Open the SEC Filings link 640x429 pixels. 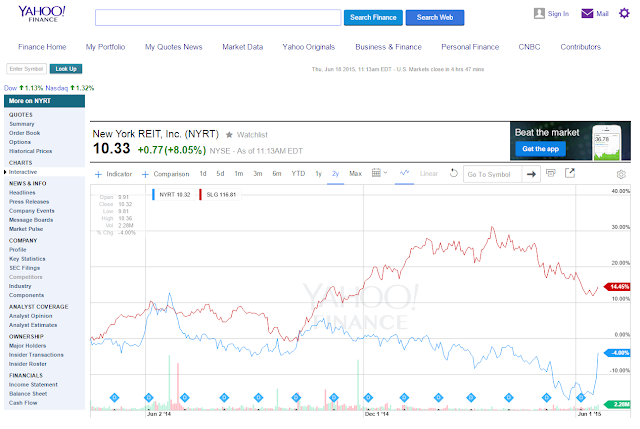24,268
